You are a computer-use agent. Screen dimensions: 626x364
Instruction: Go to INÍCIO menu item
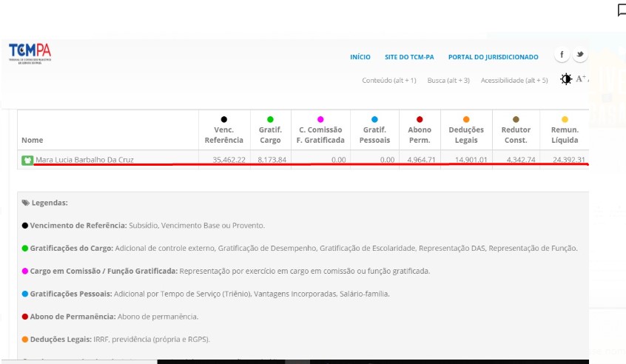click(x=360, y=57)
